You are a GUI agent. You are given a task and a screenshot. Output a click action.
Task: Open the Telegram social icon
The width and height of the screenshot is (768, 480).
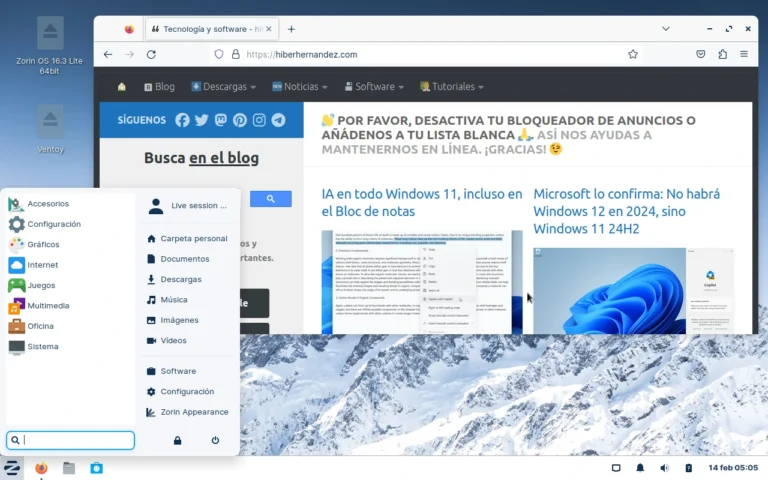tap(278, 120)
